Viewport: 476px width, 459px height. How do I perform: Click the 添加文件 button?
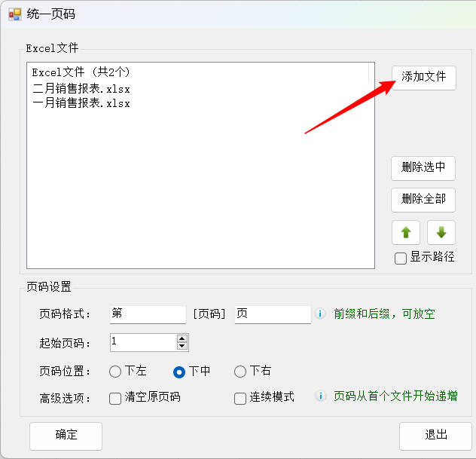pos(423,77)
